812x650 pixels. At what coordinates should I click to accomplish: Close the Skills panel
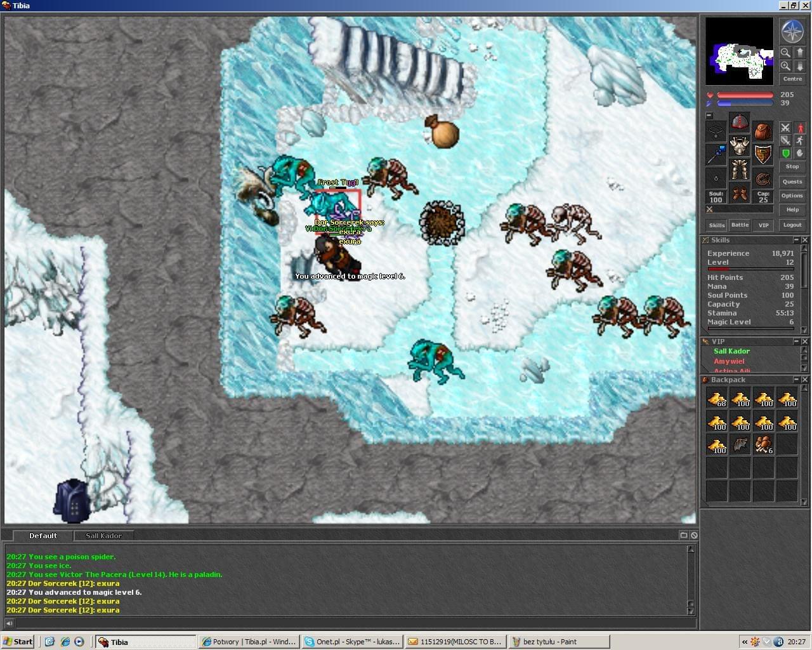coord(804,240)
